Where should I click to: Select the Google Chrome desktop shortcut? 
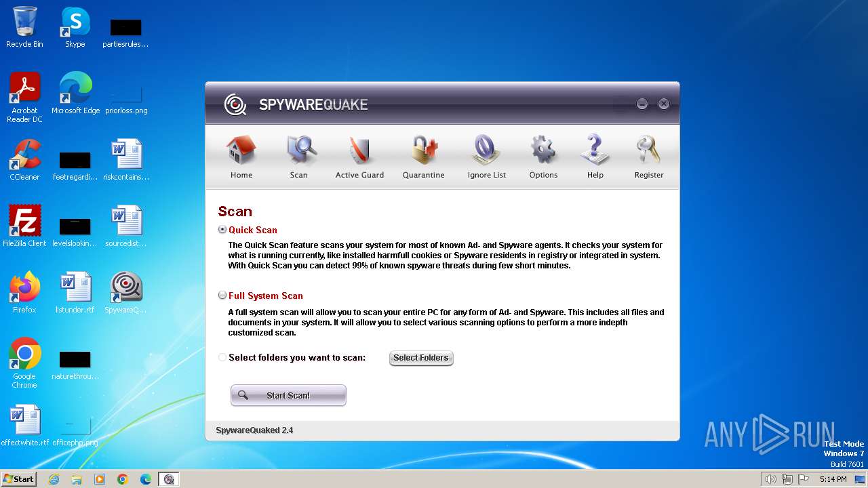pyautogui.click(x=25, y=363)
